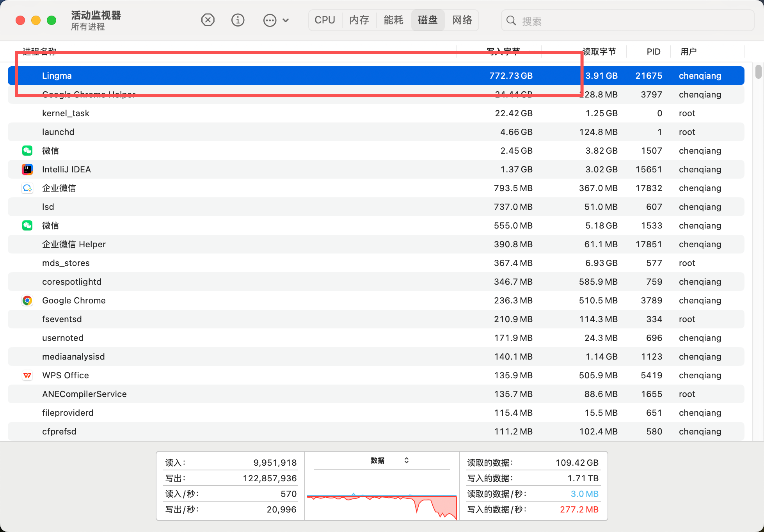Click the Google Chrome app icon
The image size is (764, 532).
click(27, 300)
